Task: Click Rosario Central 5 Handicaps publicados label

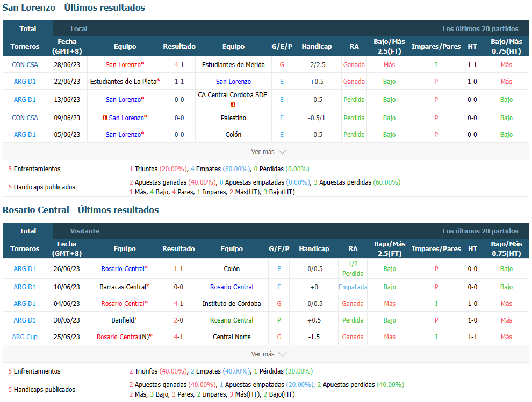Action: tap(42, 390)
